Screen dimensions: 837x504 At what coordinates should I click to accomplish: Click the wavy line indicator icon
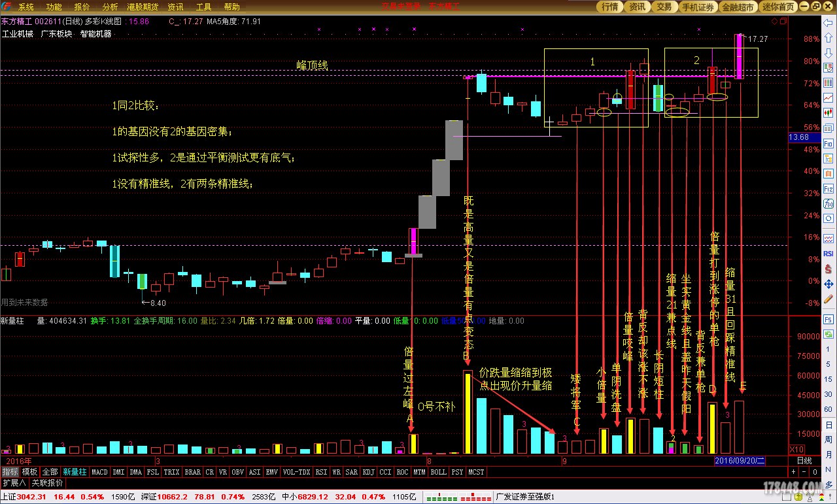[828, 237]
